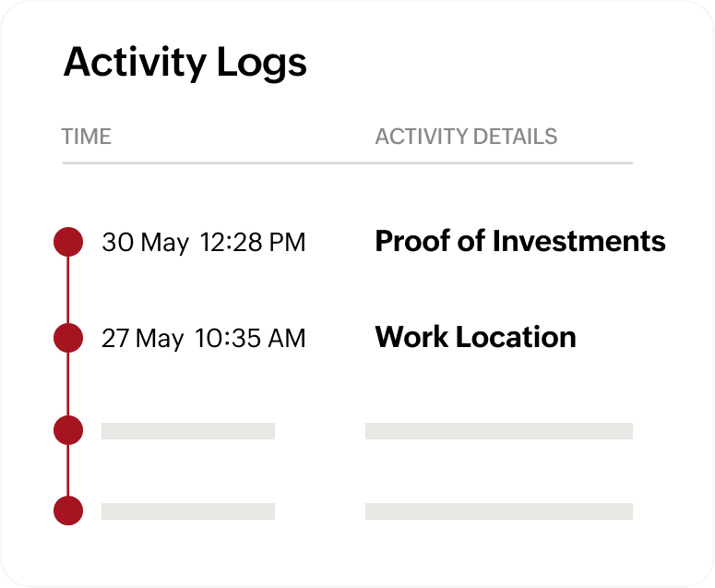The height and width of the screenshot is (588, 715).
Task: Sort by the TIME column header
Action: 86,138
